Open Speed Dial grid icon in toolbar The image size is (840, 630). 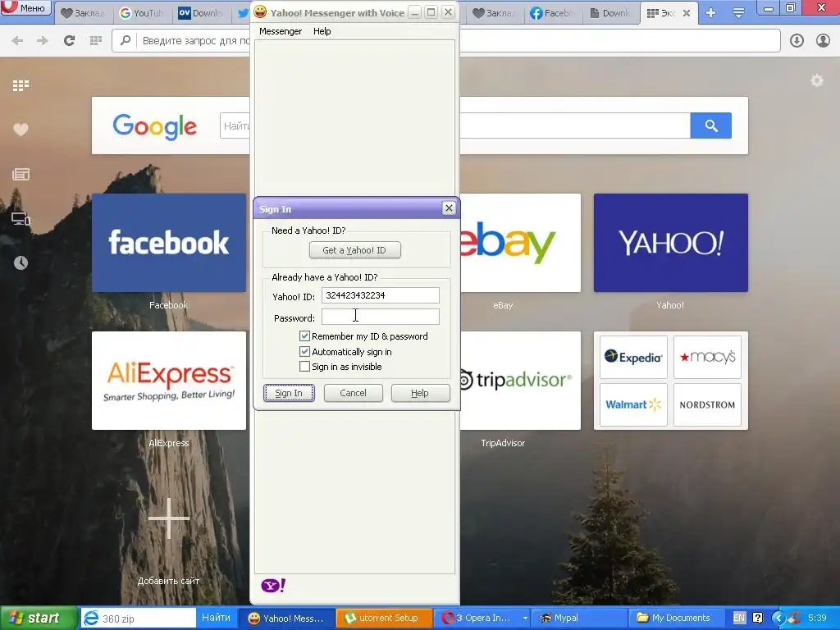point(96,41)
